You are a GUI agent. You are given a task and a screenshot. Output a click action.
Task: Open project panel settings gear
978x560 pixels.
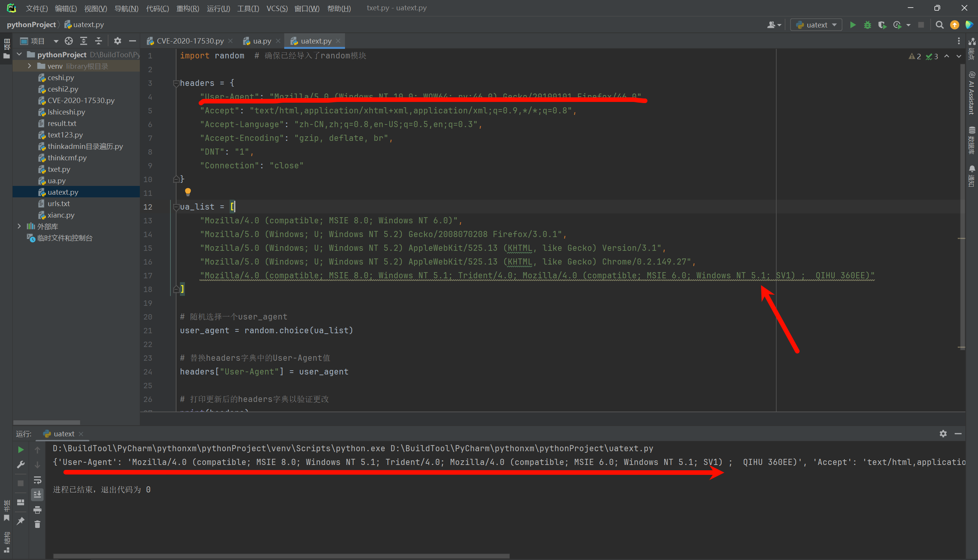[117, 41]
